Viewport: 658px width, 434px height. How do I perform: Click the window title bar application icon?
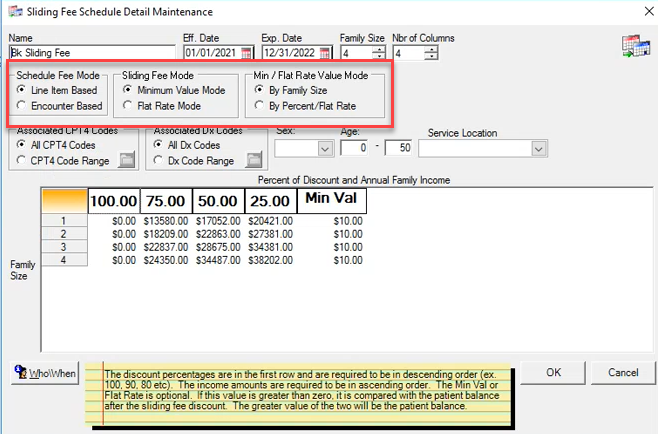(x=16, y=11)
